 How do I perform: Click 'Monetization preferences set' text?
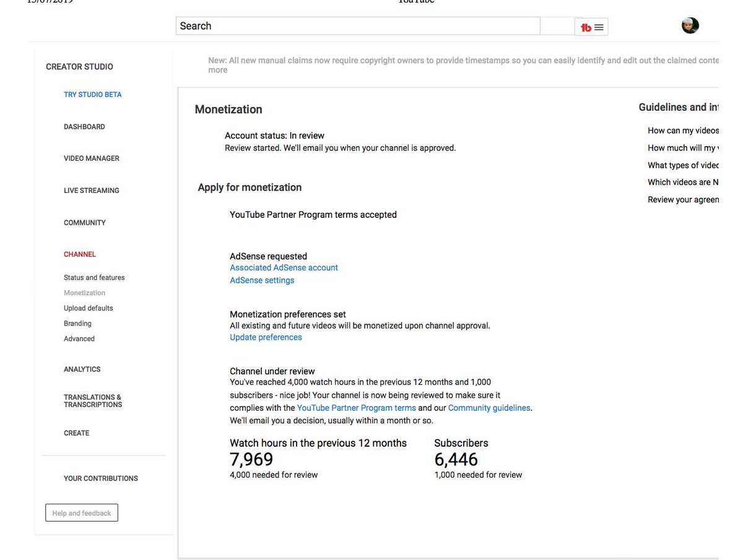(x=288, y=314)
